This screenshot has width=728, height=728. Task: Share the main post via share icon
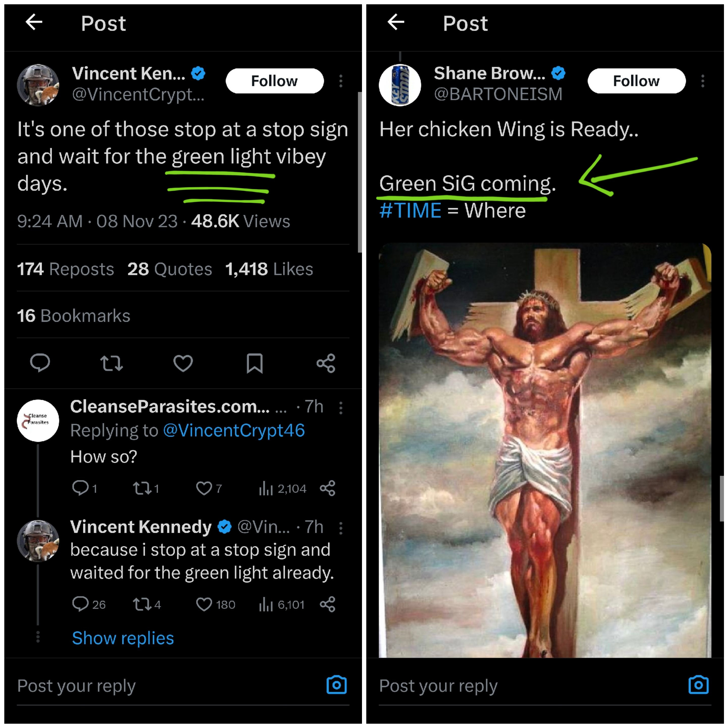(326, 363)
